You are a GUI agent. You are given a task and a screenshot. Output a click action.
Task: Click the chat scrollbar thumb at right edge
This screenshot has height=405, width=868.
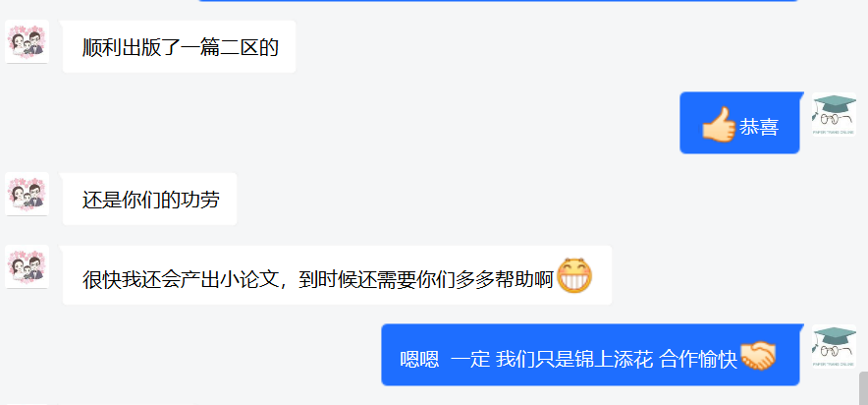[x=863, y=388]
